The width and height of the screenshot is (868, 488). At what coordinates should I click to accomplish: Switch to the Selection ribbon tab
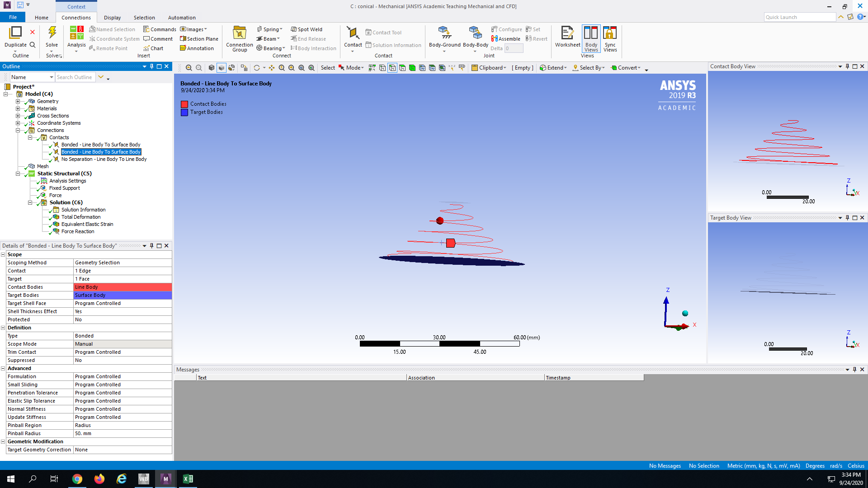144,18
